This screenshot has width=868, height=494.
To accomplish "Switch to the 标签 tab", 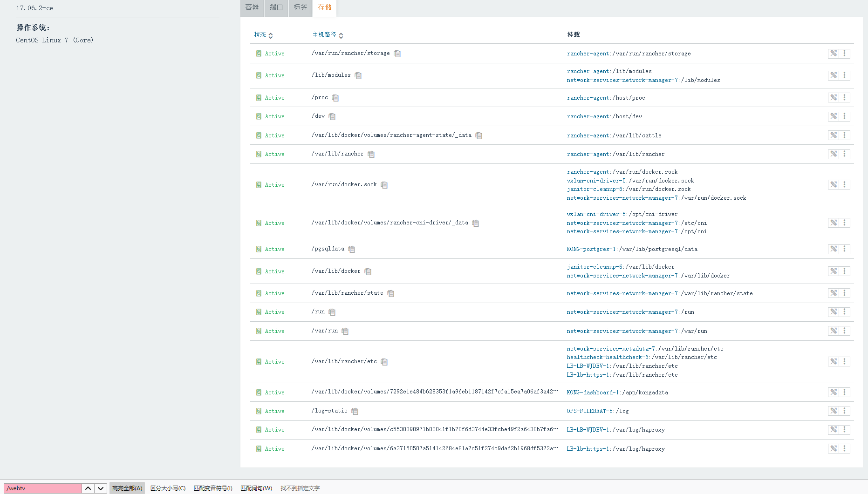I will 301,8.
